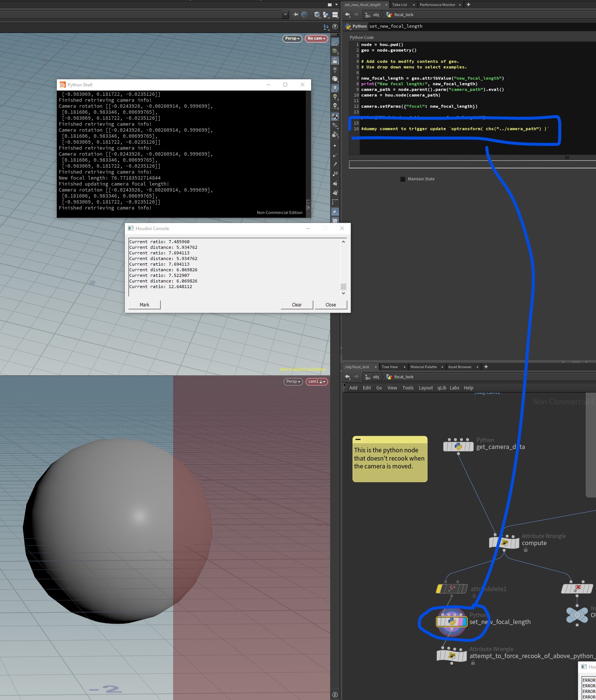
Task: Click the back arrow in network editor
Action: [x=347, y=377]
